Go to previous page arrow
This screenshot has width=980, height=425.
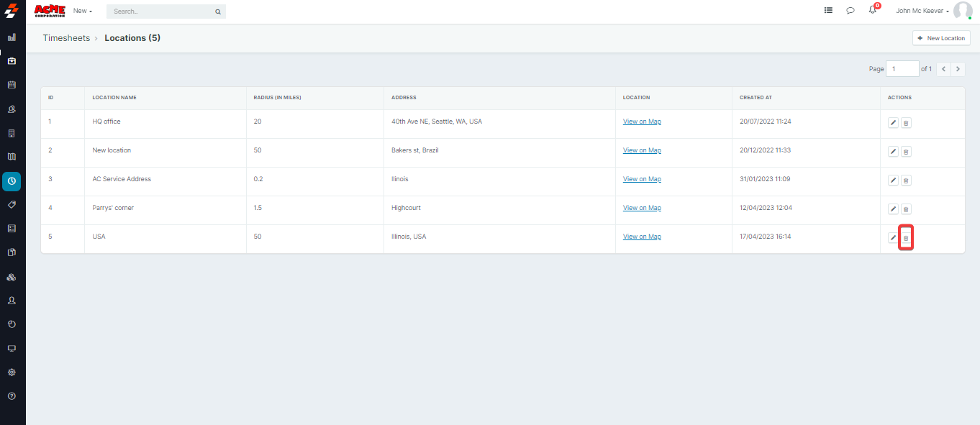click(943, 69)
